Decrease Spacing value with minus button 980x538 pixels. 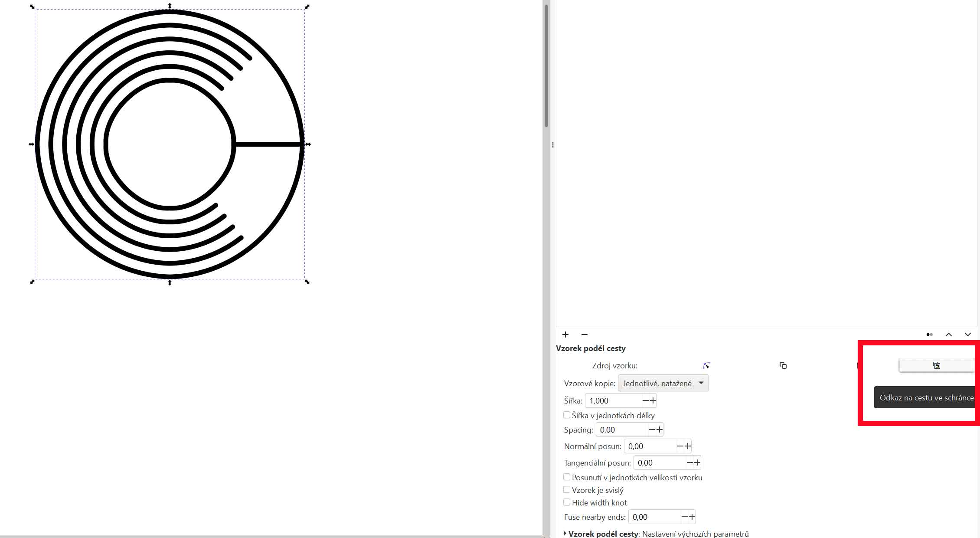click(x=652, y=430)
